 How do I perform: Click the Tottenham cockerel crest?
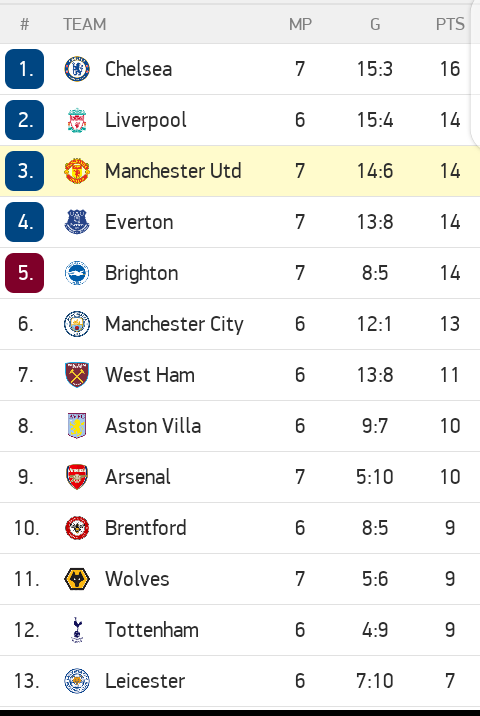coord(77,630)
